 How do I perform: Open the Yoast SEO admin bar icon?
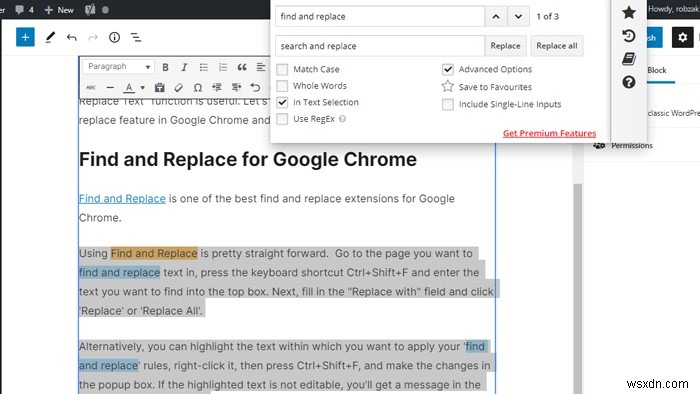pos(90,9)
